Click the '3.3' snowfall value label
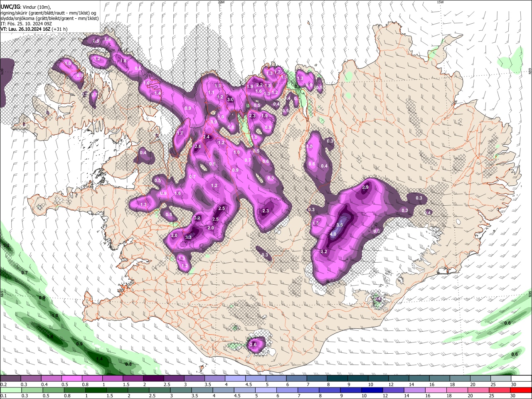The image size is (532, 399). coord(188,237)
